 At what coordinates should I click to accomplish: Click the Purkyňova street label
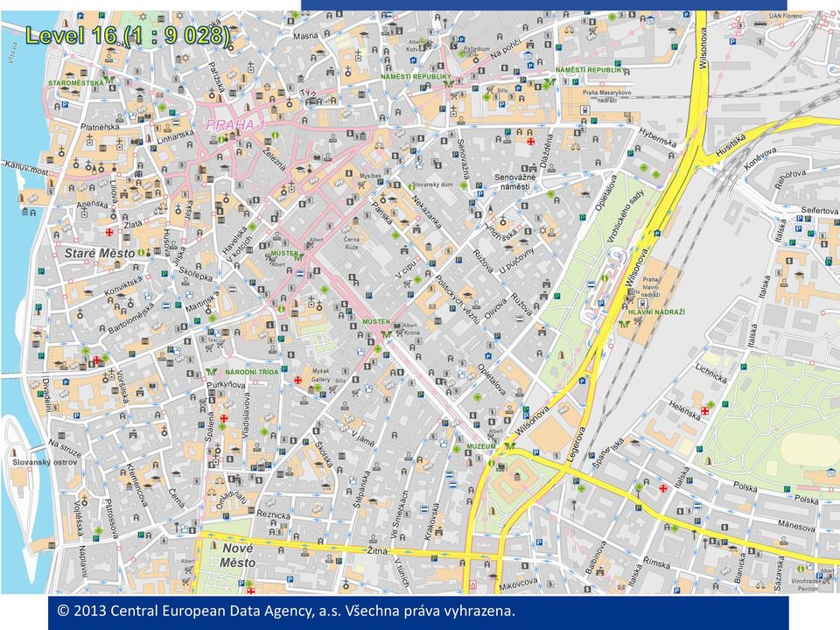[x=226, y=385]
